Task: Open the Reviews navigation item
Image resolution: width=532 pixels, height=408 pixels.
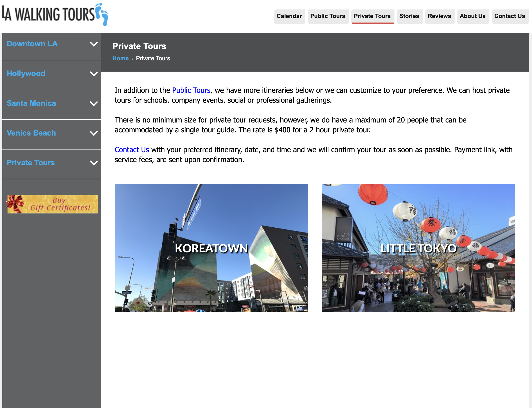Action: (x=439, y=16)
